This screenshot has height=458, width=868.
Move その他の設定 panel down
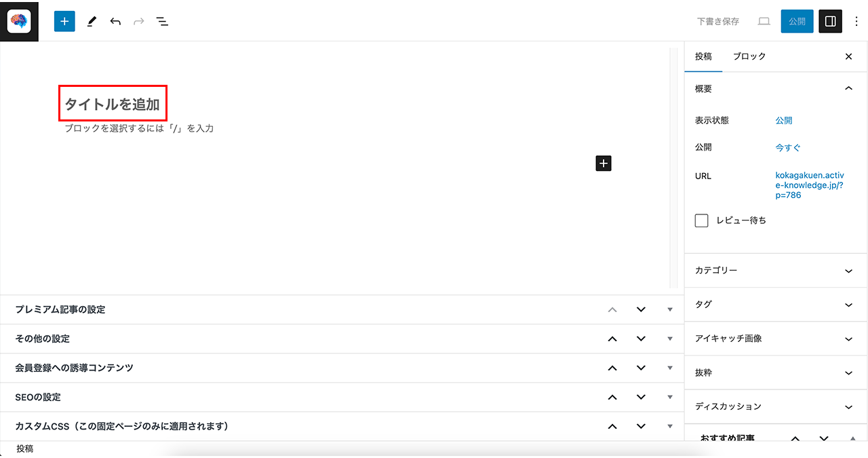point(641,339)
